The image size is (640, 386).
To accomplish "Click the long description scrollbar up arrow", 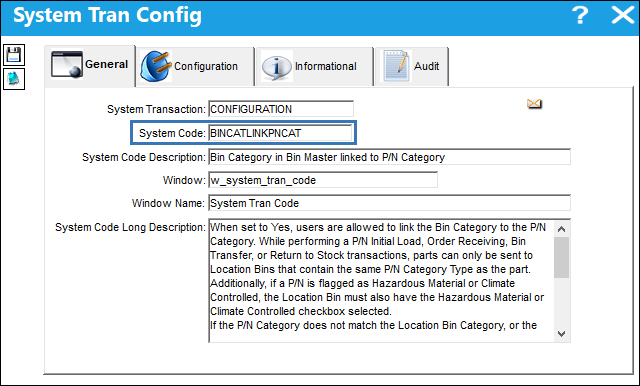I will pos(562,229).
